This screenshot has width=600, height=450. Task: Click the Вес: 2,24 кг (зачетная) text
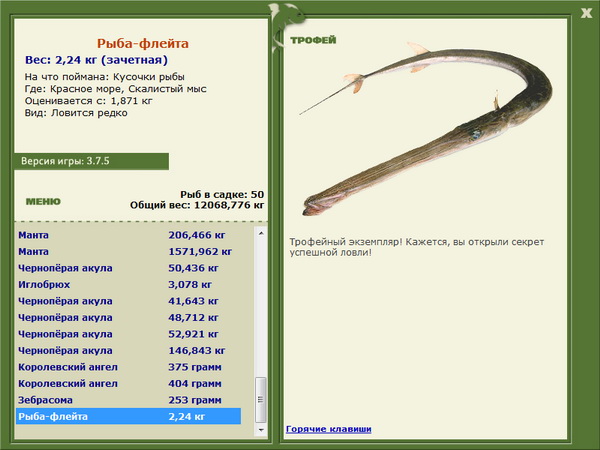[x=96, y=60]
